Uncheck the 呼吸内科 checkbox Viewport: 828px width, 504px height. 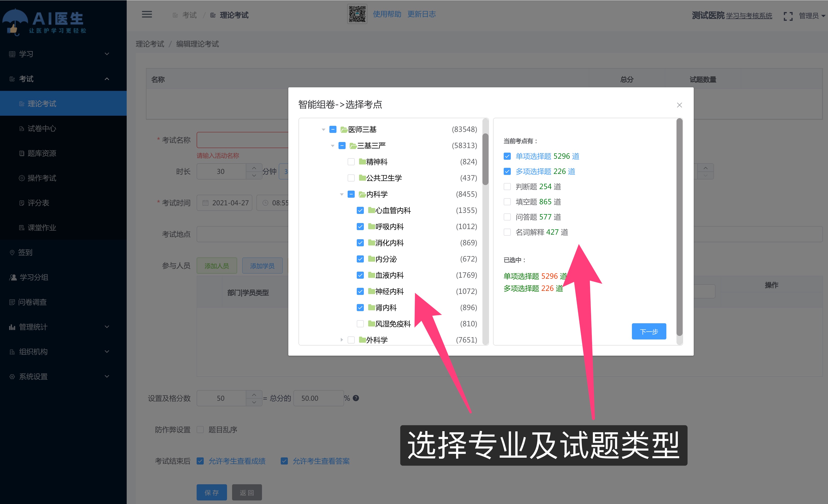(360, 226)
